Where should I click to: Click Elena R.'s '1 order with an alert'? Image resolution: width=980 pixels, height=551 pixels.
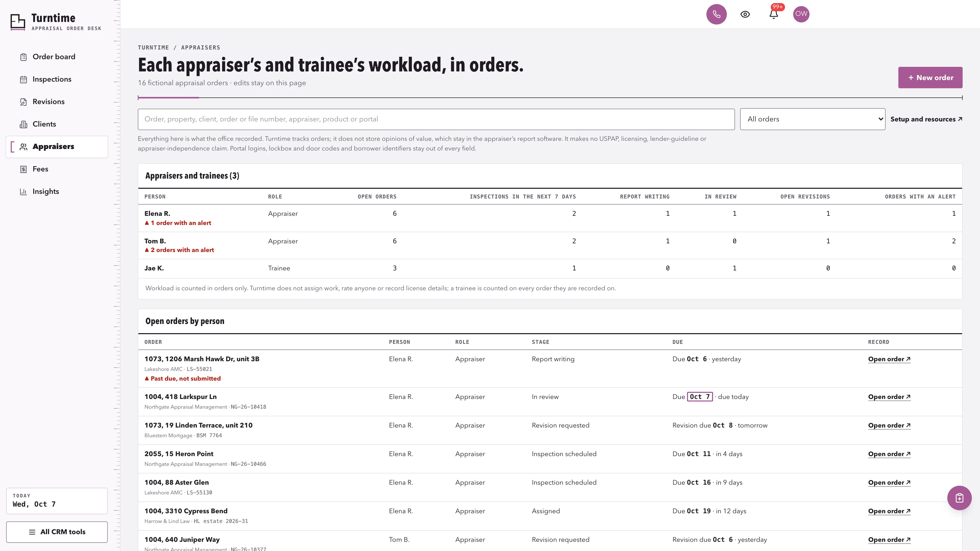(178, 223)
